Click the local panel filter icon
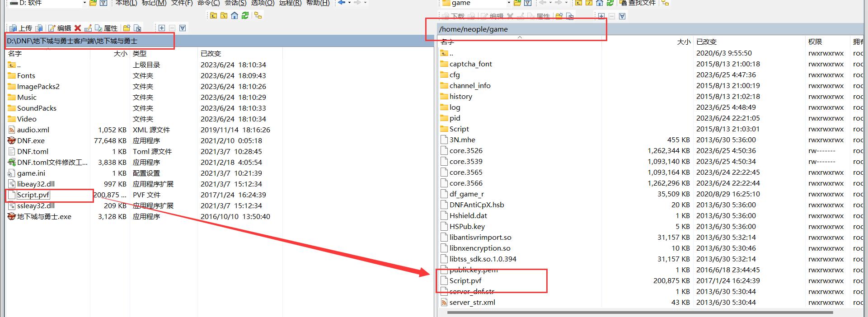 [x=103, y=3]
